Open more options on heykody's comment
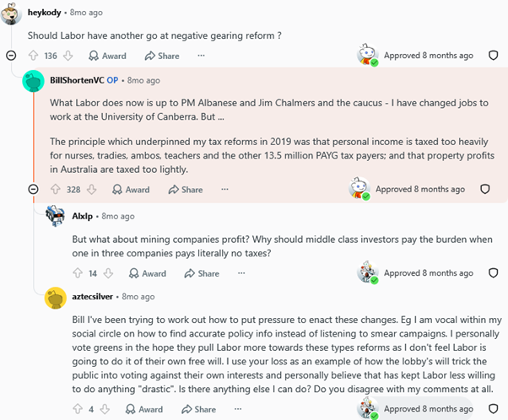The height and width of the screenshot is (420, 508). (201, 56)
